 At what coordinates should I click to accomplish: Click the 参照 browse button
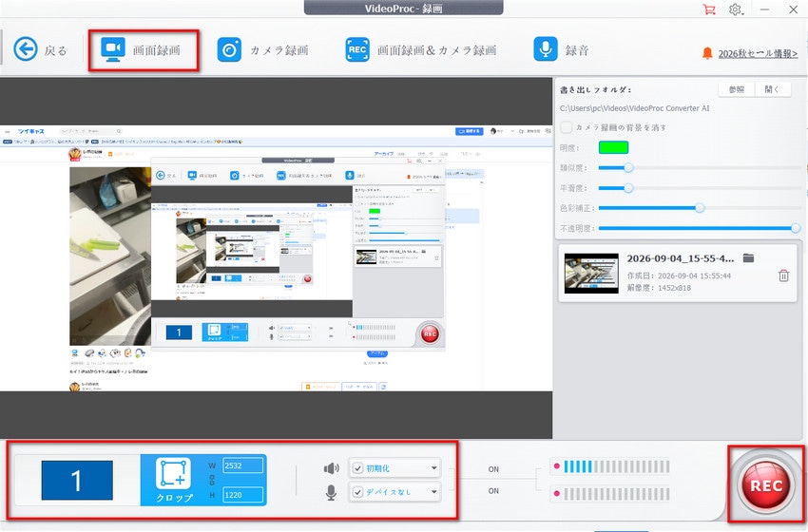(736, 89)
